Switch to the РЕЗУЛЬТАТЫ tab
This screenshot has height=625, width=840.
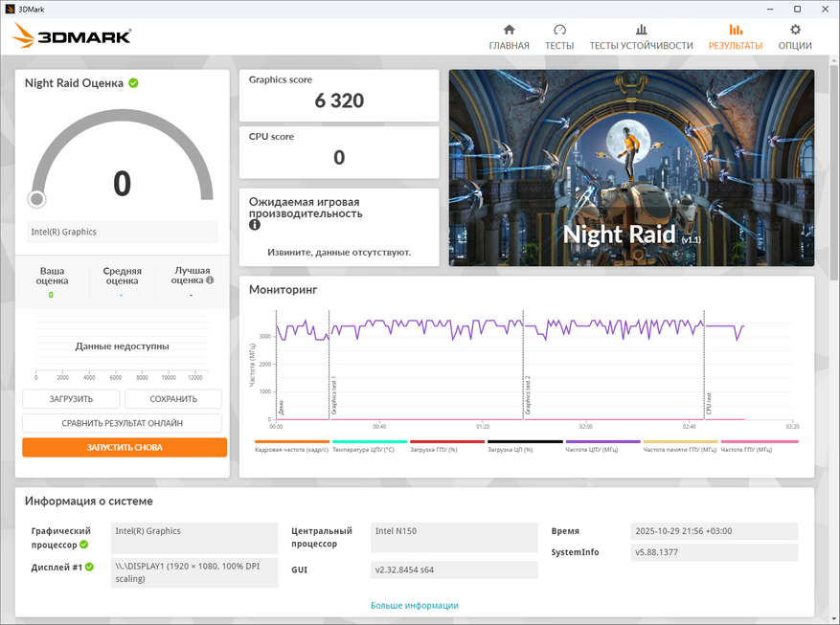click(x=735, y=37)
